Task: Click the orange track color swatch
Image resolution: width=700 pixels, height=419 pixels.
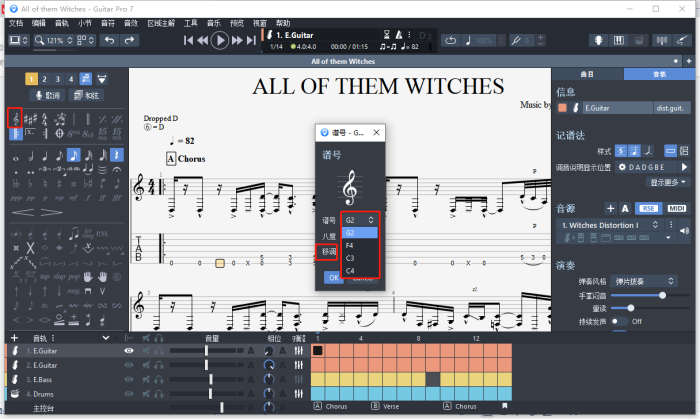Action: (564, 107)
